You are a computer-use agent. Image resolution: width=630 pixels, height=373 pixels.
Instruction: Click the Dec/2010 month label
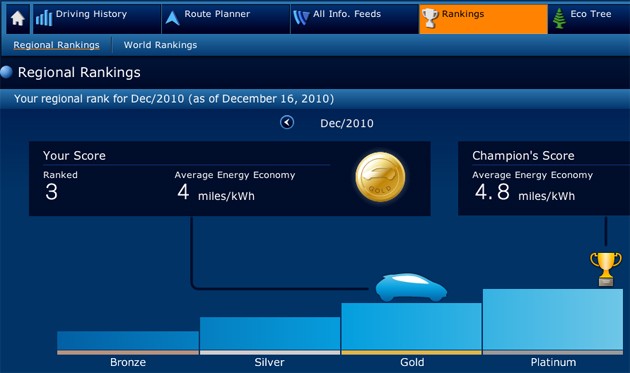(347, 123)
